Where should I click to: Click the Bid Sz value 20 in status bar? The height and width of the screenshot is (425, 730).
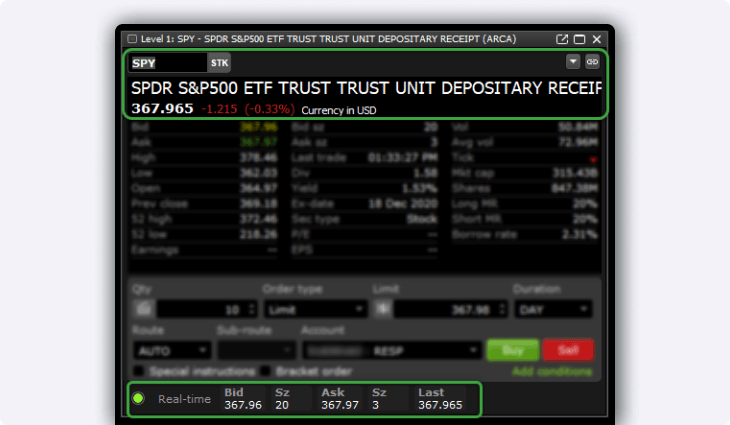pyautogui.click(x=282, y=405)
